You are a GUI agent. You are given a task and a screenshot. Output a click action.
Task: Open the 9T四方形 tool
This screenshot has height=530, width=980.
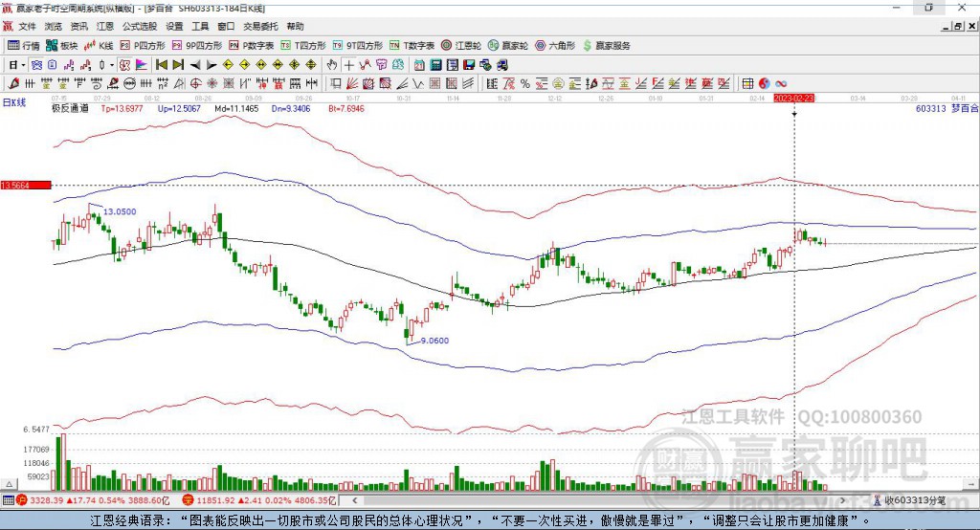tap(358, 46)
